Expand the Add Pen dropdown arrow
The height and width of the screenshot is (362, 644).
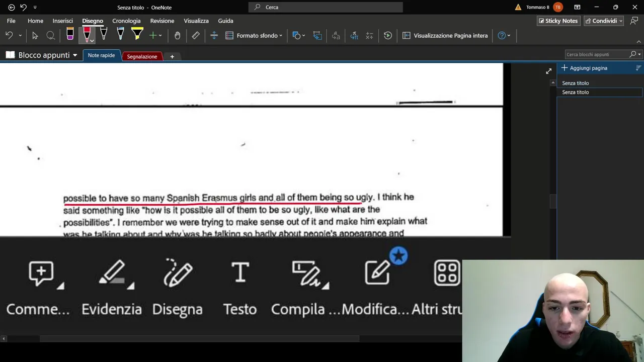(x=160, y=36)
